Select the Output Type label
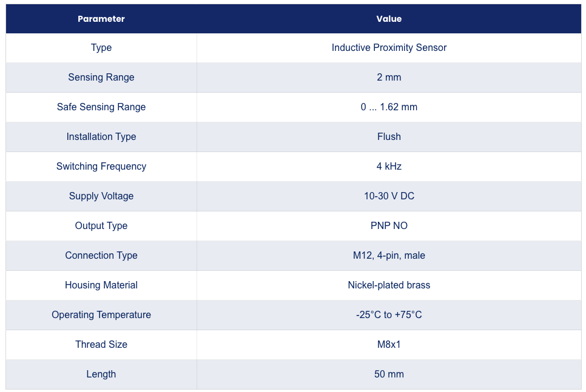Image resolution: width=586 pixels, height=392 pixels. tap(101, 226)
